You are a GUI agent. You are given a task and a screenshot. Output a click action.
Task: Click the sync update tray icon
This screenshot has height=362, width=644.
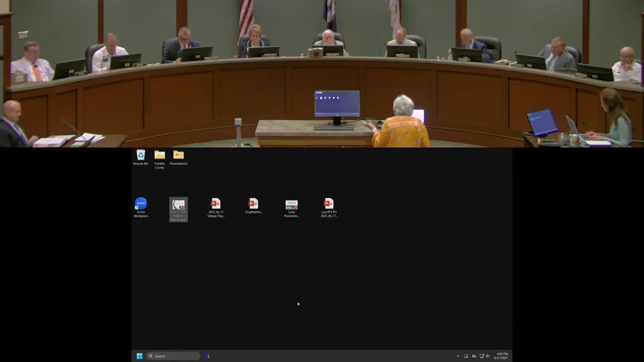466,356
